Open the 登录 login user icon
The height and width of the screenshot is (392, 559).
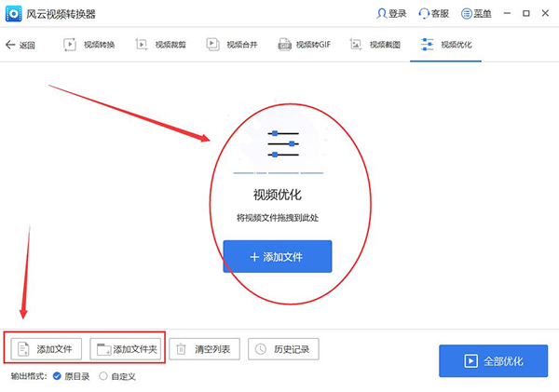click(381, 14)
